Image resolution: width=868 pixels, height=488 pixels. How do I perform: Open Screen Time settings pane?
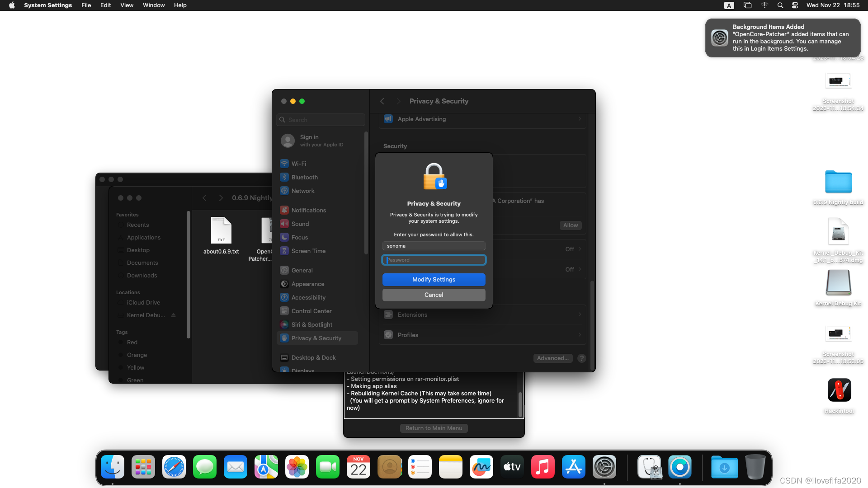(x=308, y=251)
